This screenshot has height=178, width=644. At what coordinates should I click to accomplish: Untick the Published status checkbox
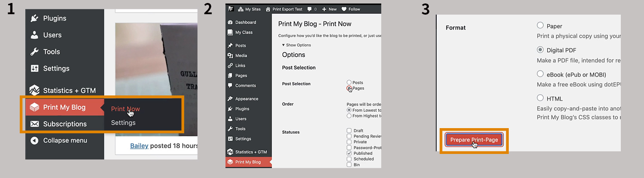pyautogui.click(x=349, y=153)
